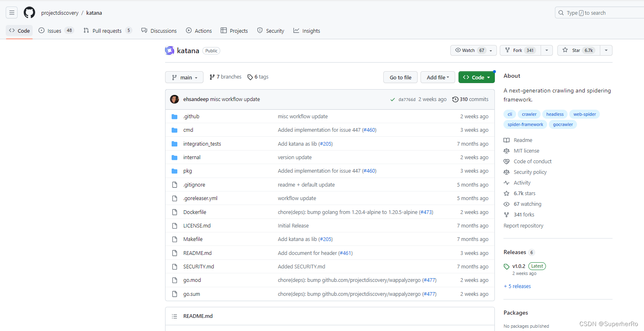Viewport: 644px width, 331px height.
Task: Click the Makefile file icon
Action: tap(174, 239)
